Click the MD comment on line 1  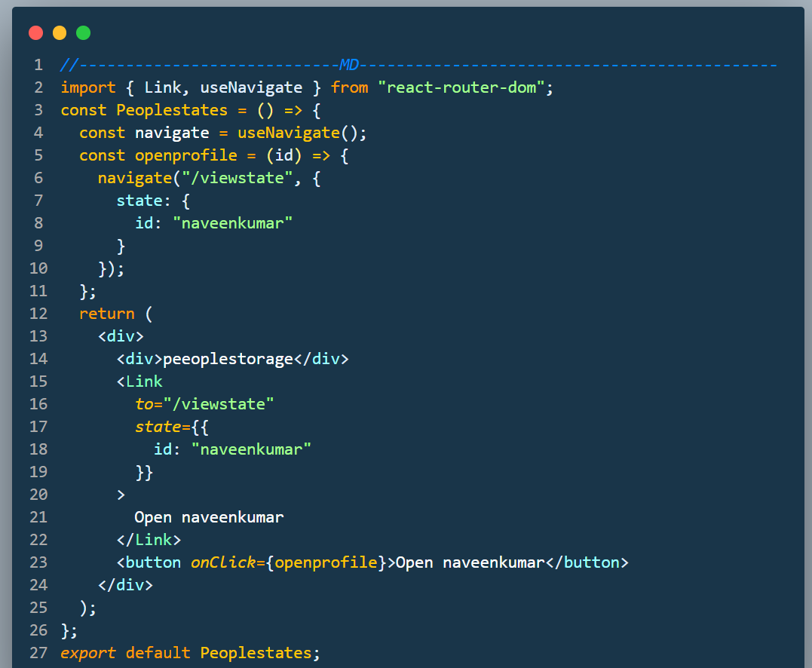coord(349,65)
